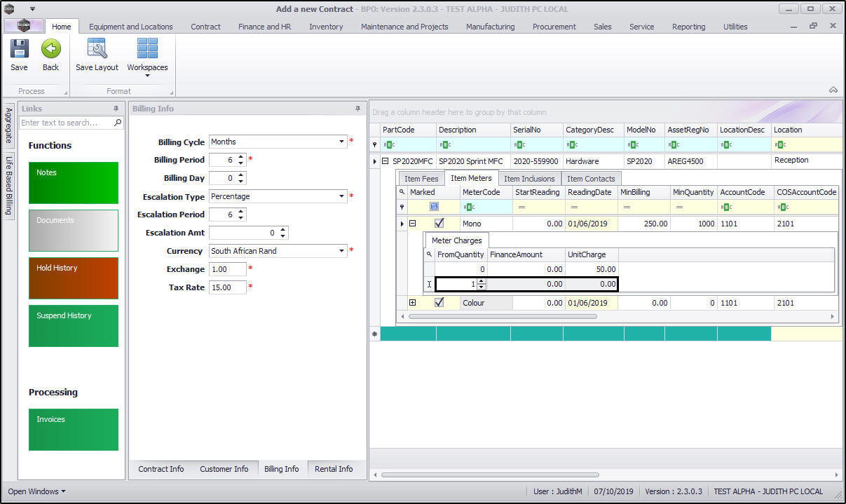Screen dimensions: 846x504
Task: Click the Save Layout icon
Action: 97,49
